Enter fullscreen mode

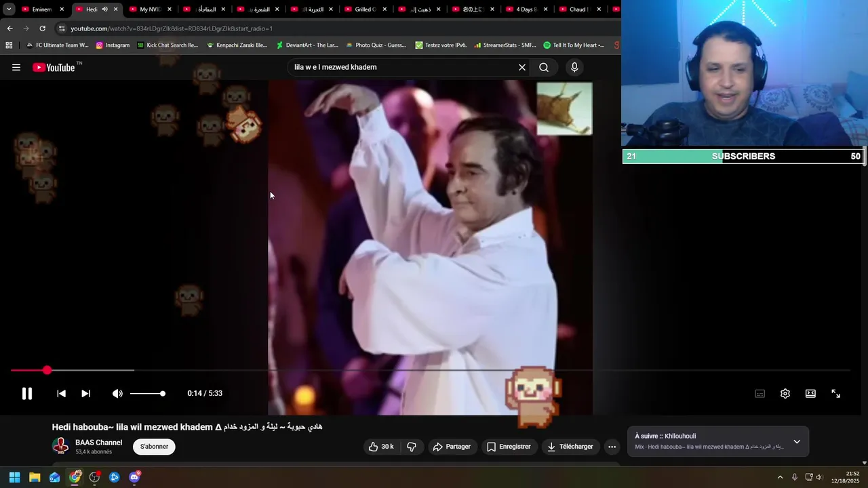pyautogui.click(x=836, y=394)
